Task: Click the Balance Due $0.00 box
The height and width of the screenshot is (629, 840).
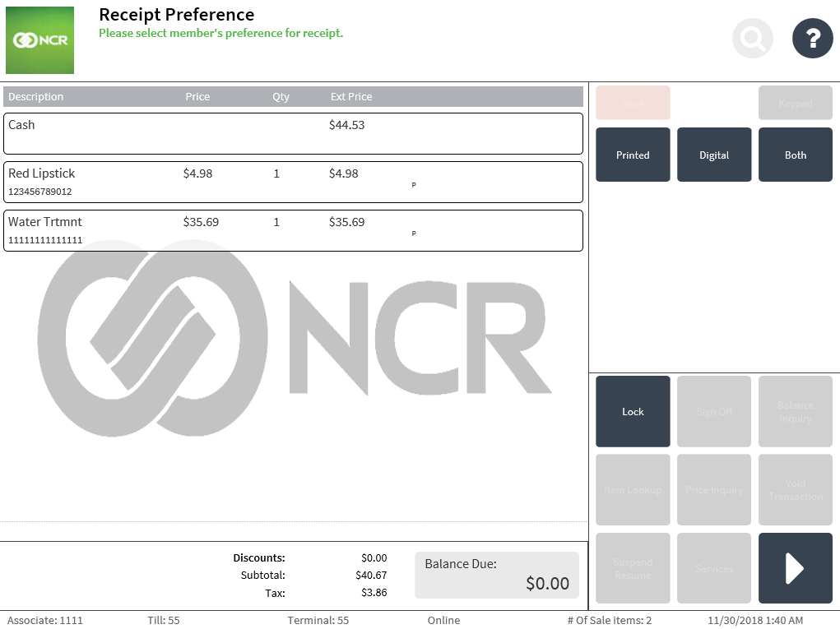Action: (497, 575)
